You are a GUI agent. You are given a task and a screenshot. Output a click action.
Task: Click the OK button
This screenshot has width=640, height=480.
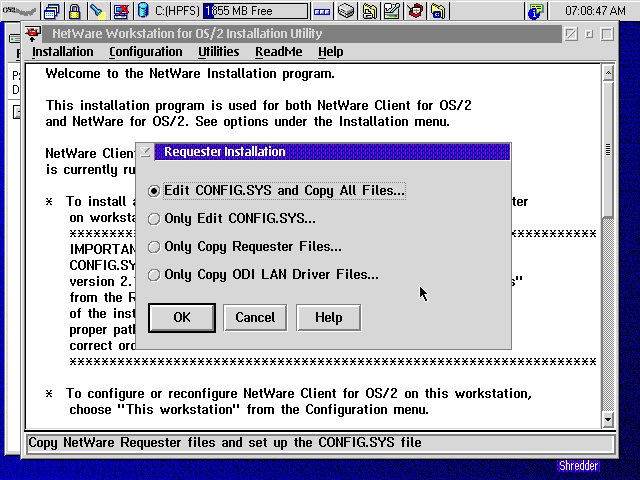click(182, 318)
